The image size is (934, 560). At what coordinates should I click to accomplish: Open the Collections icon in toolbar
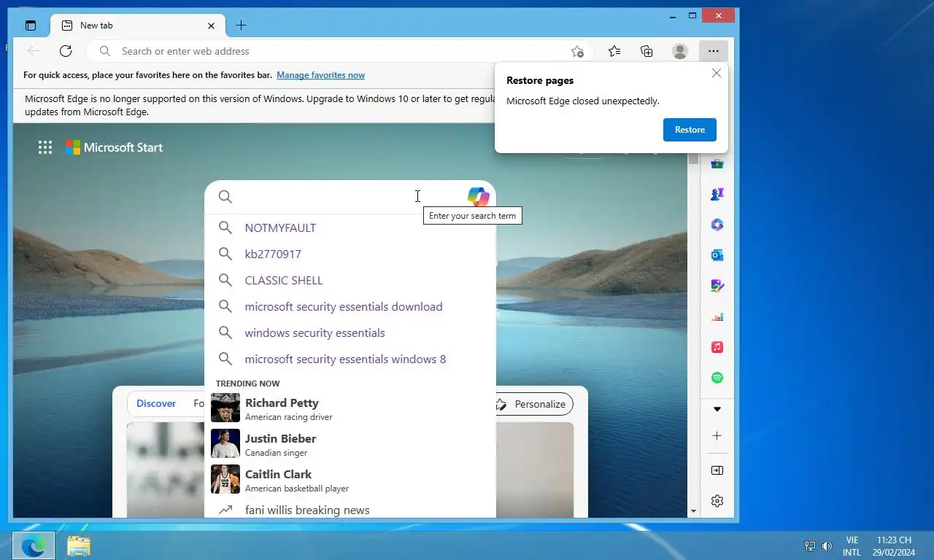647,51
